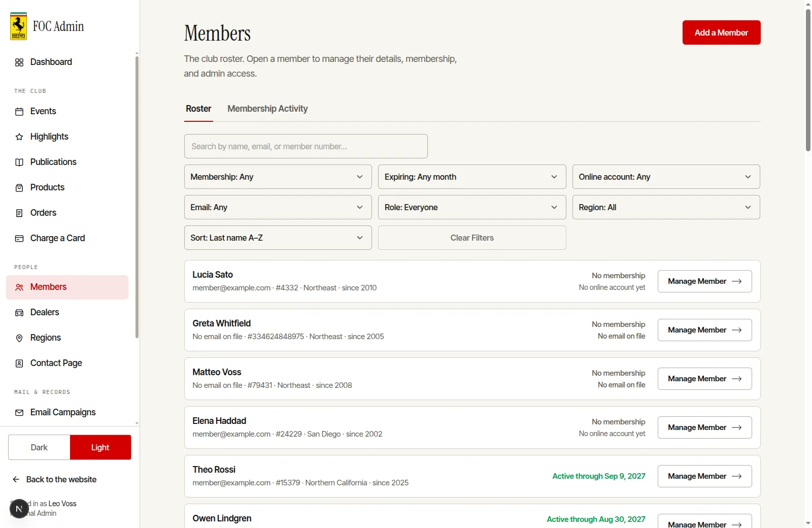Click the main page vertical scrollbar

tap(808, 80)
